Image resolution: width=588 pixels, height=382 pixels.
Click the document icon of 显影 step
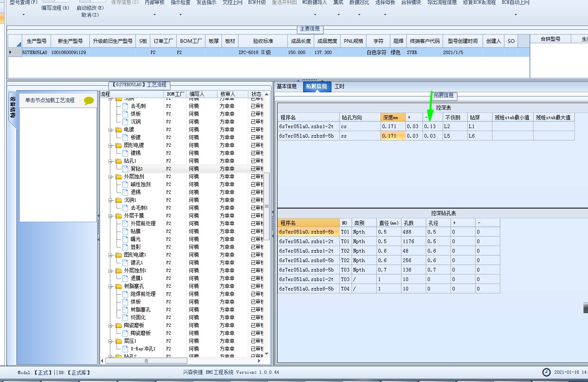(x=125, y=247)
